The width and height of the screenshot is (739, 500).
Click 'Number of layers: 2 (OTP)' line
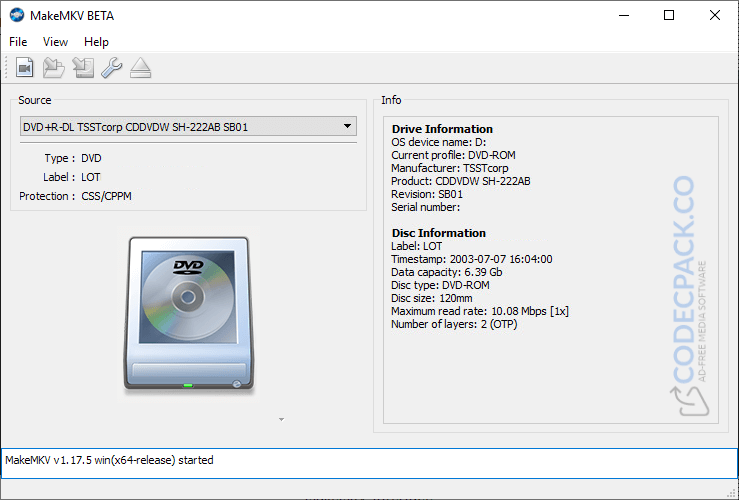[x=454, y=324]
